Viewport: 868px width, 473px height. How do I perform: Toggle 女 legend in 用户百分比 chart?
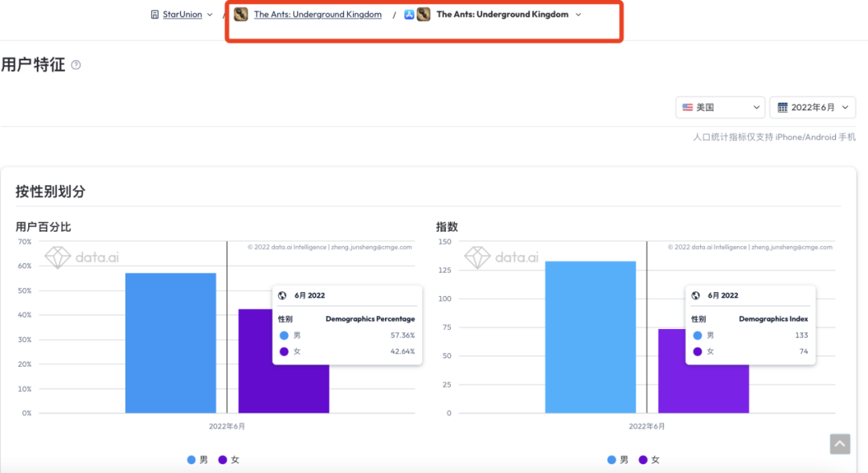[x=229, y=459]
